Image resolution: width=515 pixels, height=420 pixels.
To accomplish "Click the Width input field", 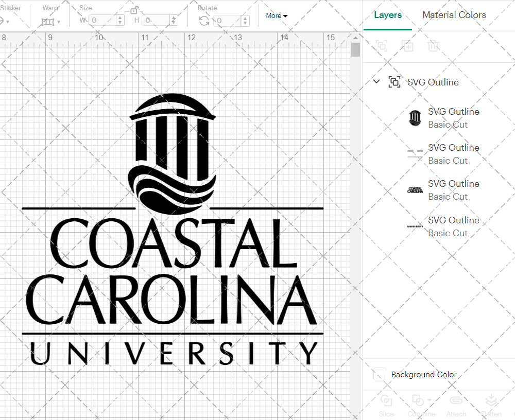I will pyautogui.click(x=103, y=21).
